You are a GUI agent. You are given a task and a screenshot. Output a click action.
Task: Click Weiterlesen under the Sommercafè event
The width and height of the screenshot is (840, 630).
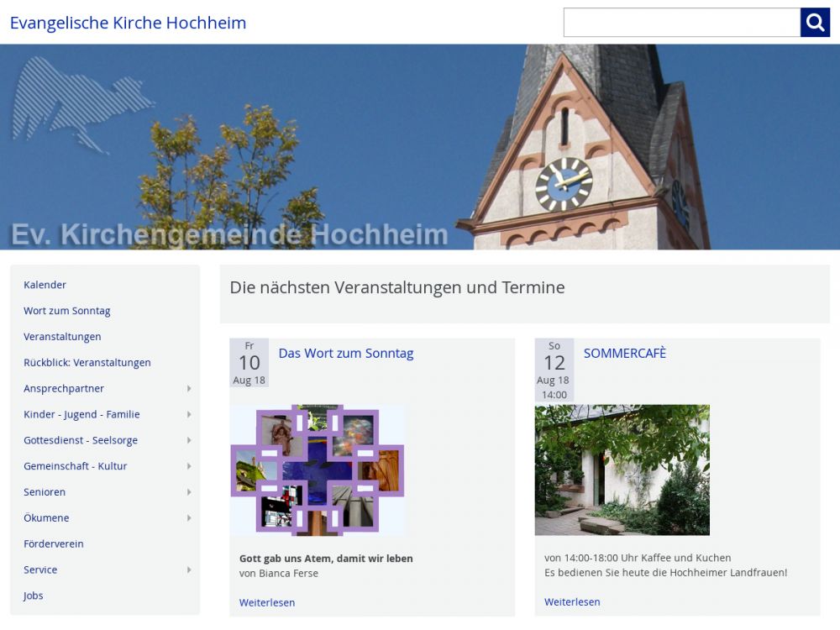(x=572, y=602)
